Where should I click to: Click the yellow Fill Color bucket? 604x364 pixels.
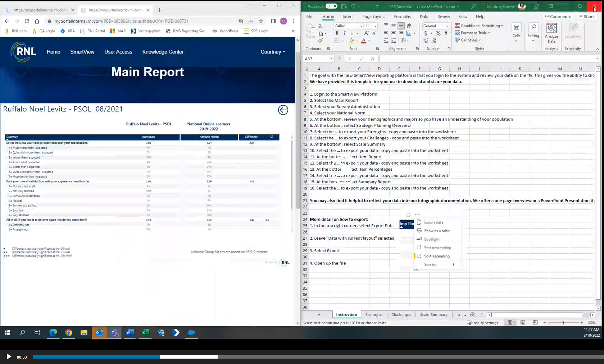tap(351, 41)
